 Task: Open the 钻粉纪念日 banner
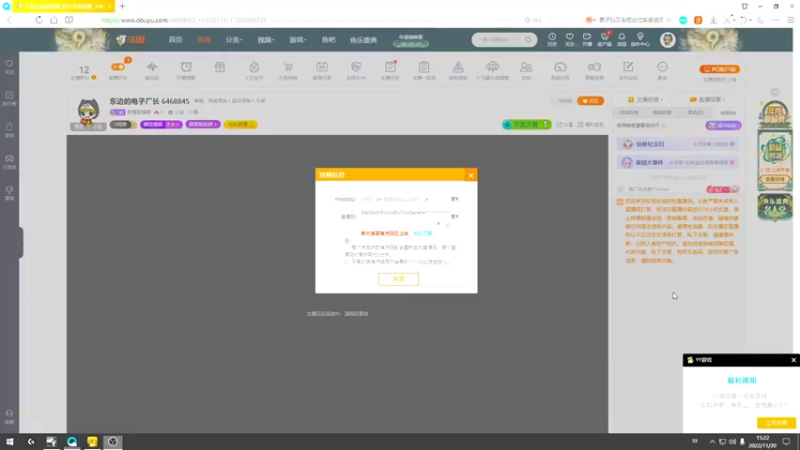[677, 144]
